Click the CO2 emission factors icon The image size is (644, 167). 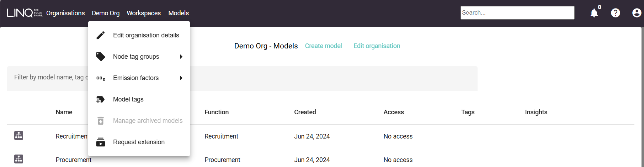pyautogui.click(x=101, y=78)
